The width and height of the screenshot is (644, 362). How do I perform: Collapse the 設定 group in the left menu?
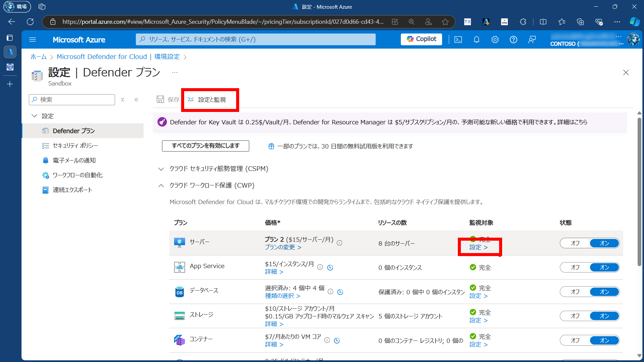coord(34,116)
